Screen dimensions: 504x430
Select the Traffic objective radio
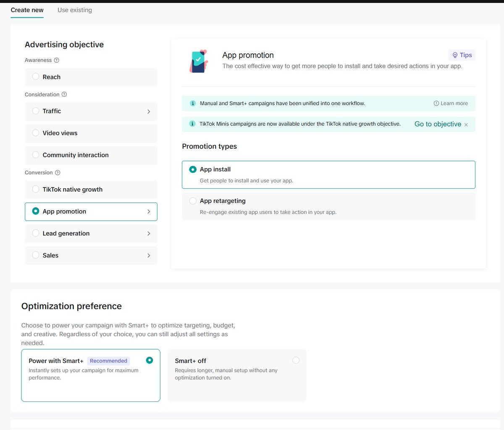pyautogui.click(x=36, y=111)
